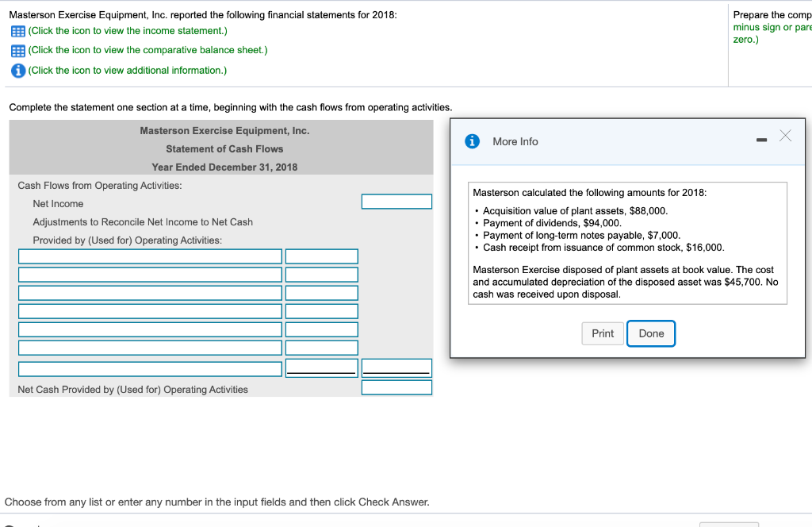Select first adjustment description field

150,256
